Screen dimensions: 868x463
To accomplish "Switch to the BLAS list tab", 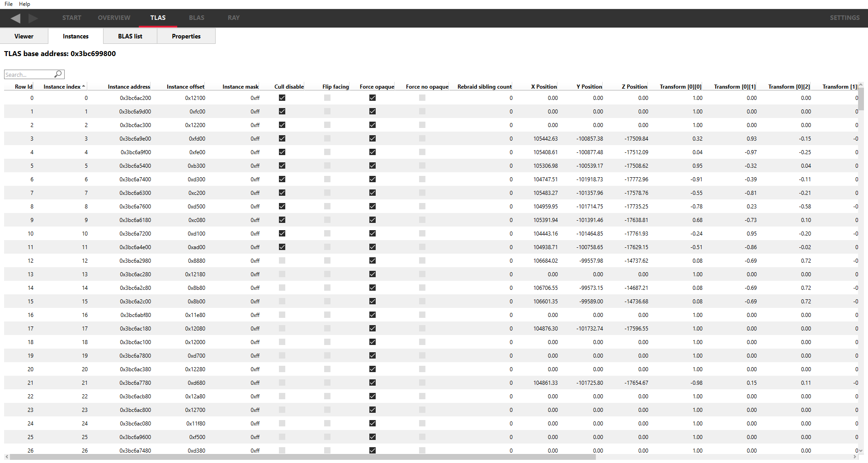I will [130, 36].
